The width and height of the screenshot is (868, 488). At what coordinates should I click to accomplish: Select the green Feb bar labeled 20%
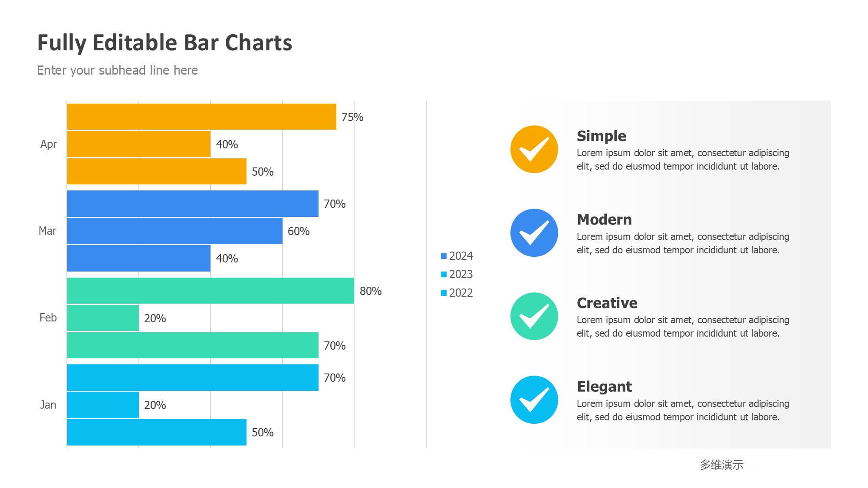coord(103,318)
